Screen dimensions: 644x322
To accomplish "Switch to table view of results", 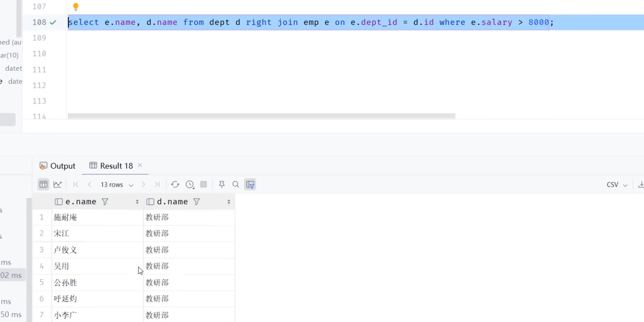I will click(43, 185).
